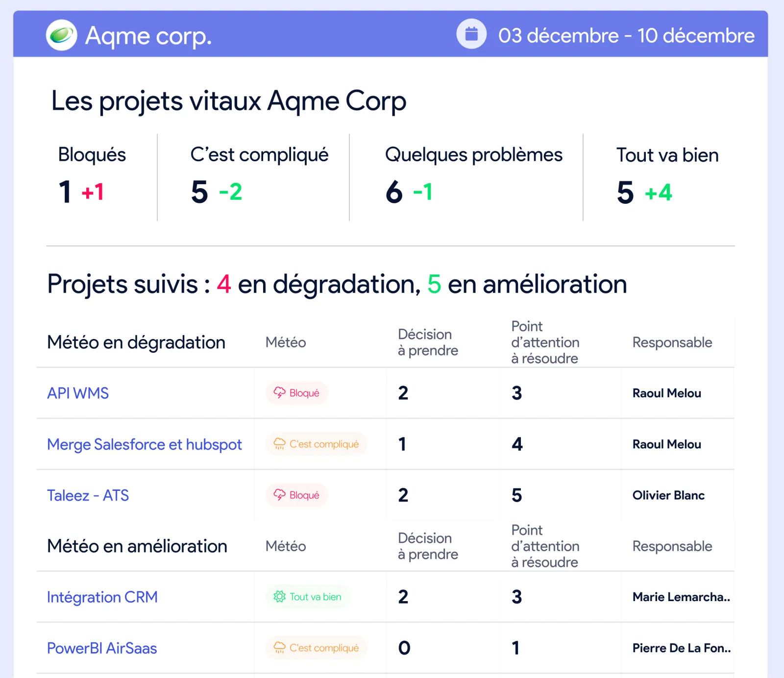Click the red "4" in the Projets suivis heading

224,284
